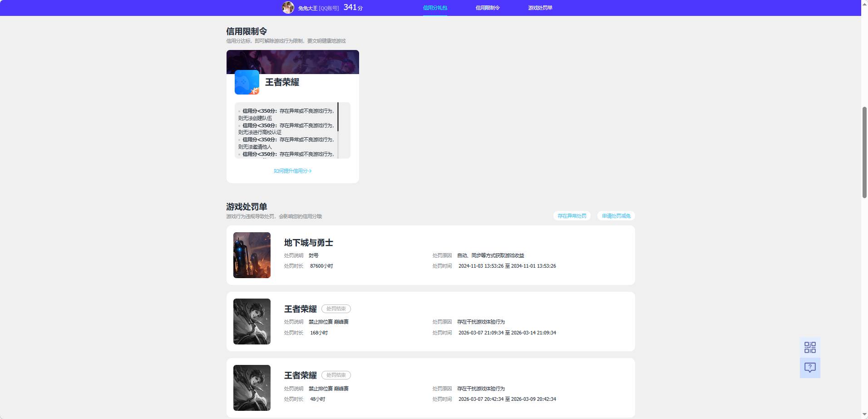This screenshot has height=419, width=868.
Task: Click the 王者荣耀 thumbnail in second penalty entry
Action: 252,321
